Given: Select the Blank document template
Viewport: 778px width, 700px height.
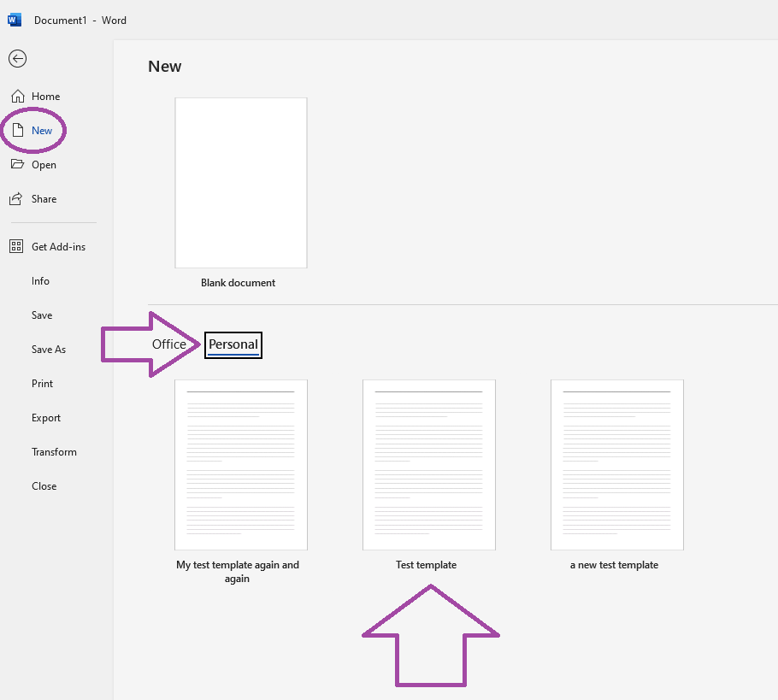Looking at the screenshot, I should tap(240, 182).
